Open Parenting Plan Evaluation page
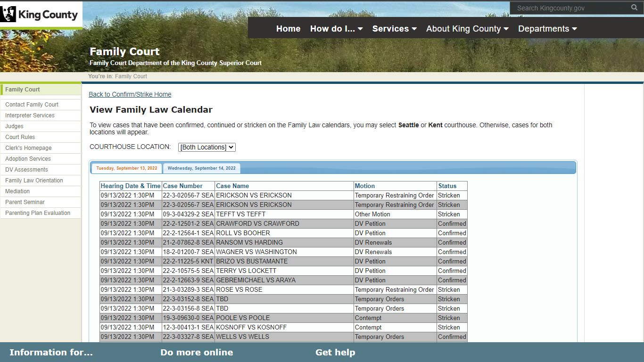The width and height of the screenshot is (644, 362). pos(38,213)
